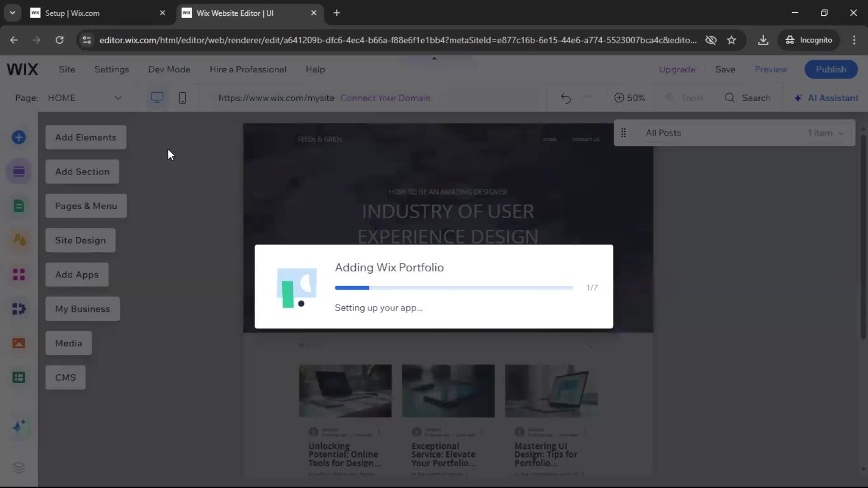Open the browser downloads icon
Image resolution: width=868 pixels, height=488 pixels.
click(x=763, y=40)
